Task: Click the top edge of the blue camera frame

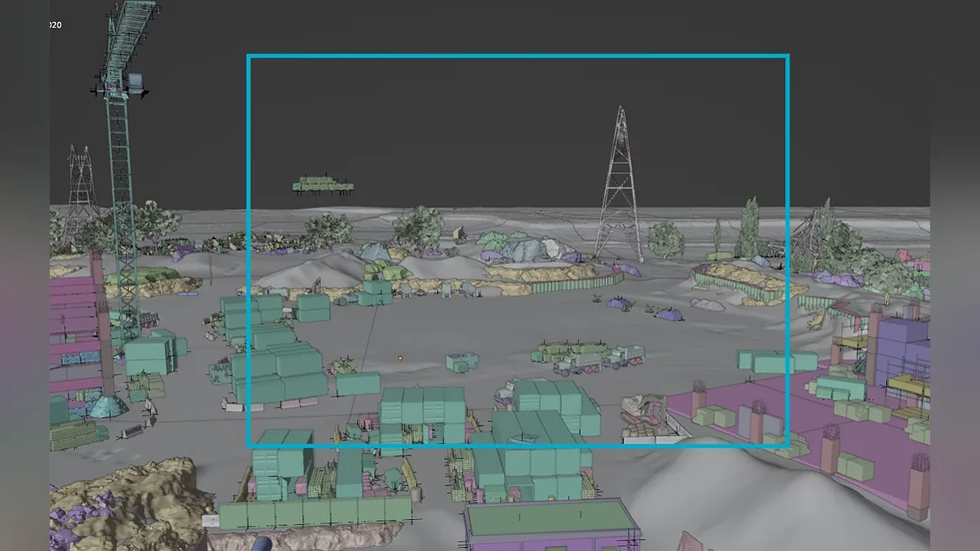Action: tap(518, 56)
